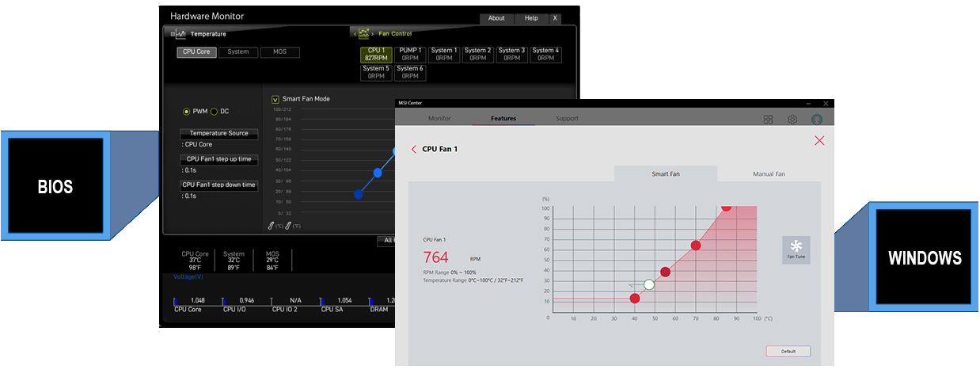Go back using the red arrow beside CPU Fan 1
This screenshot has width=980, height=377.
point(413,149)
